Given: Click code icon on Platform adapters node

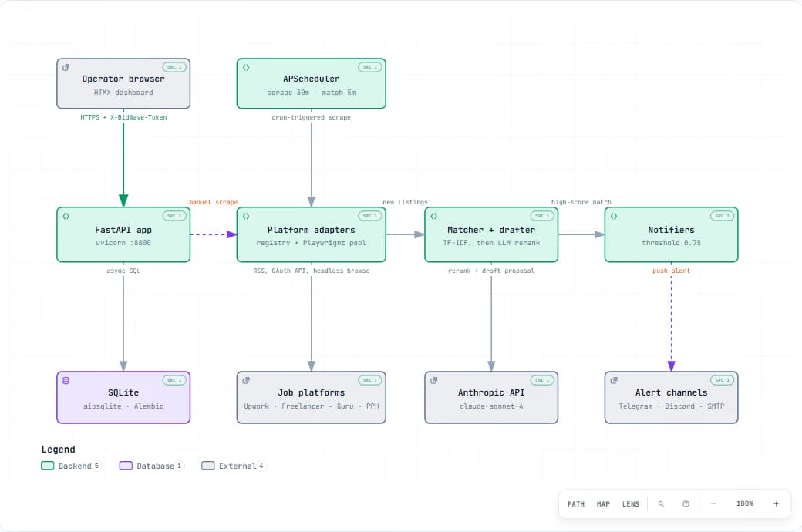Looking at the screenshot, I should point(246,217).
